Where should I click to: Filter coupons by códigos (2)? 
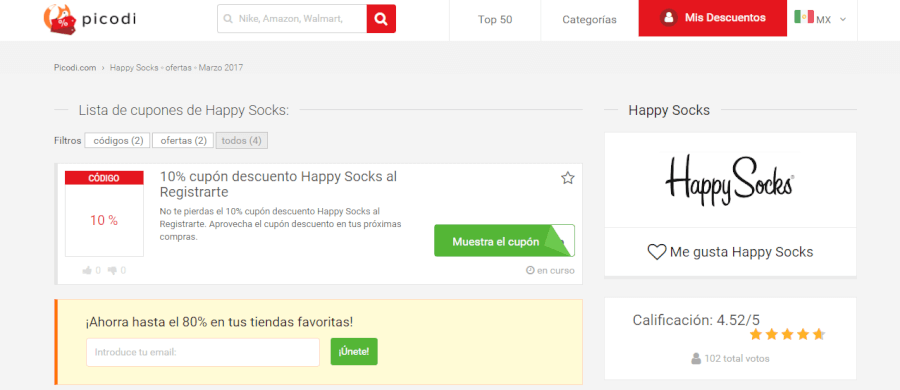118,141
